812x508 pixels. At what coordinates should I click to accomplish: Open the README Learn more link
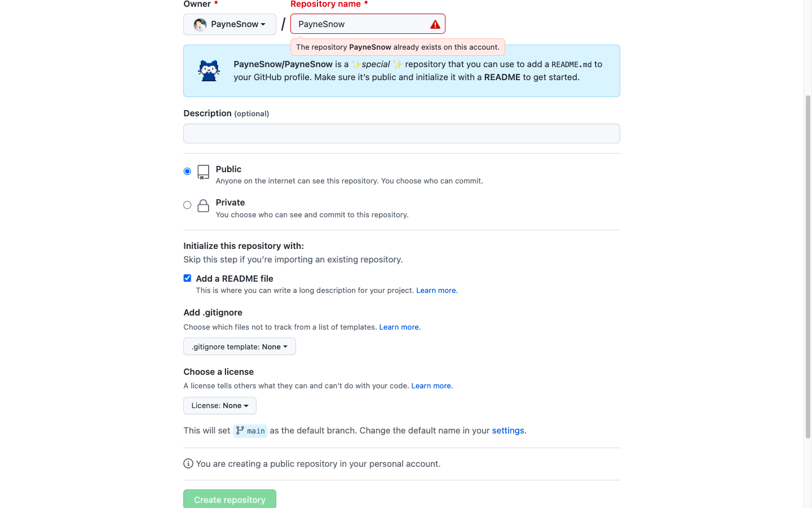436,290
